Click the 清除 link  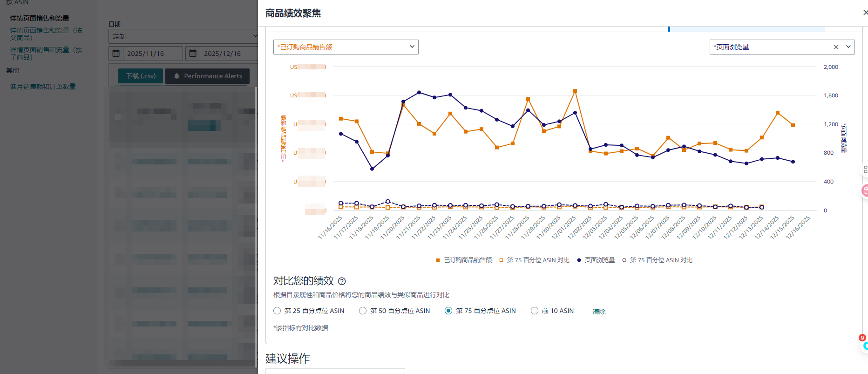[x=599, y=312]
